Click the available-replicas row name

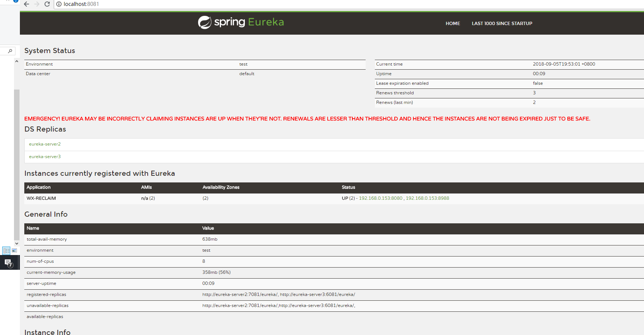click(x=45, y=317)
